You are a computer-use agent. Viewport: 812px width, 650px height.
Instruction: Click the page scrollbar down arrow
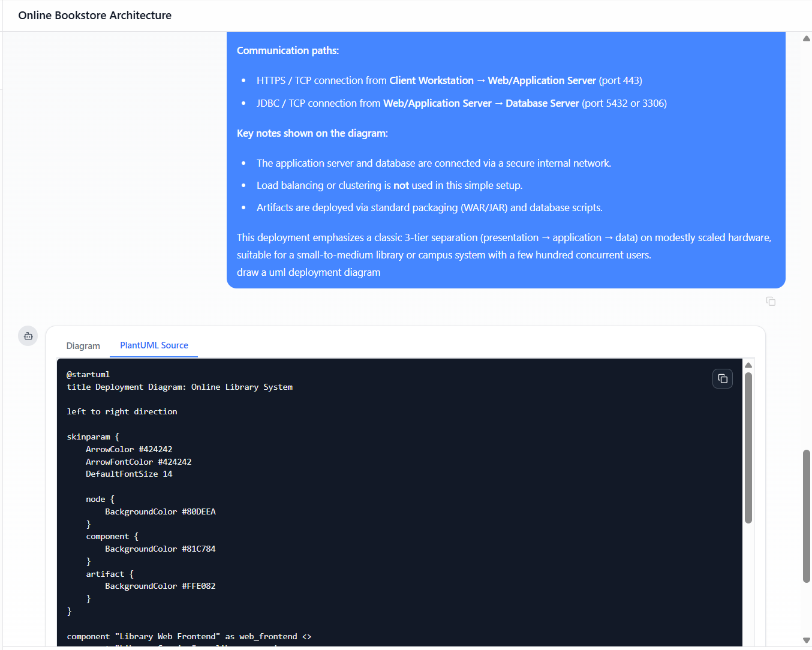806,640
